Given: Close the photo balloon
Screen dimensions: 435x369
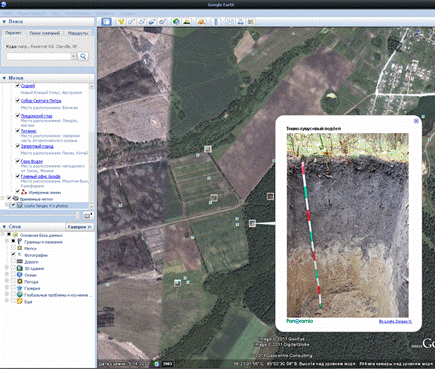Looking at the screenshot, I should coord(416,121).
